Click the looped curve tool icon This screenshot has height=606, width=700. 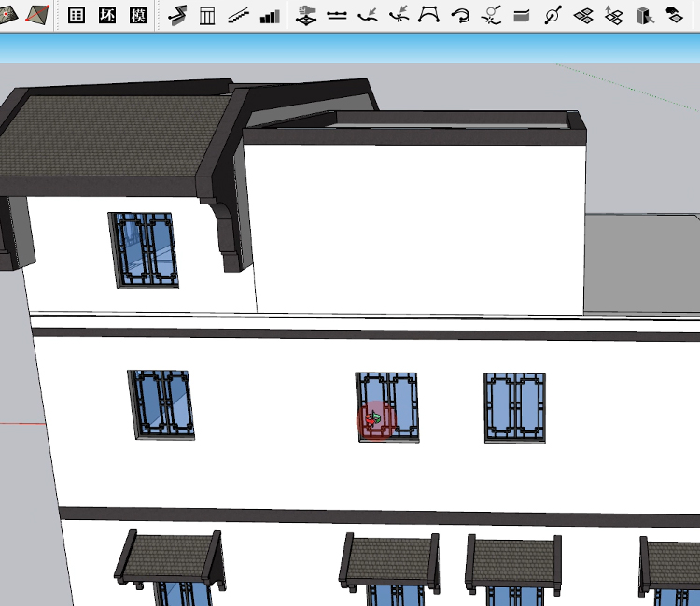pos(460,16)
